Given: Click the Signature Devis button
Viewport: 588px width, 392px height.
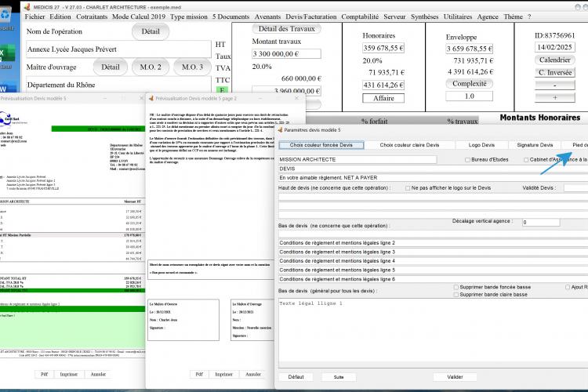Looking at the screenshot, I should [535, 145].
